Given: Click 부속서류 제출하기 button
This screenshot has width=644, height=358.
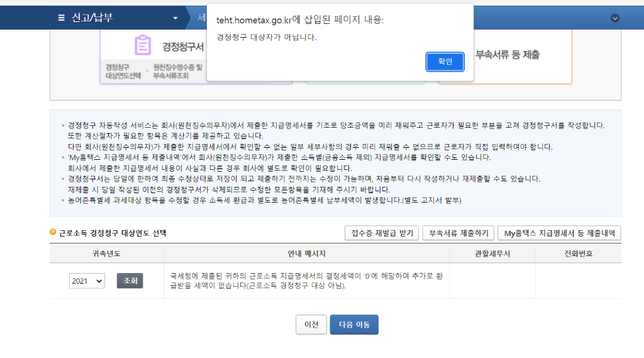Looking at the screenshot, I should point(458,233).
